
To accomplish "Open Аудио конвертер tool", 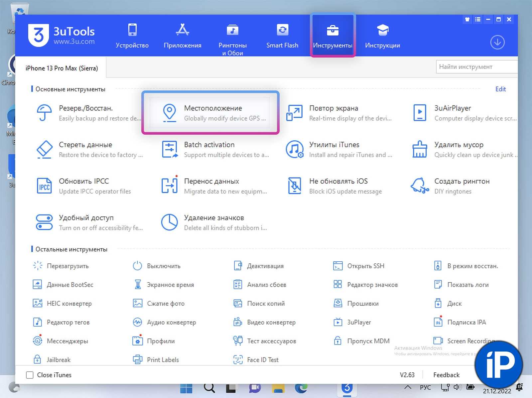I will point(164,322).
